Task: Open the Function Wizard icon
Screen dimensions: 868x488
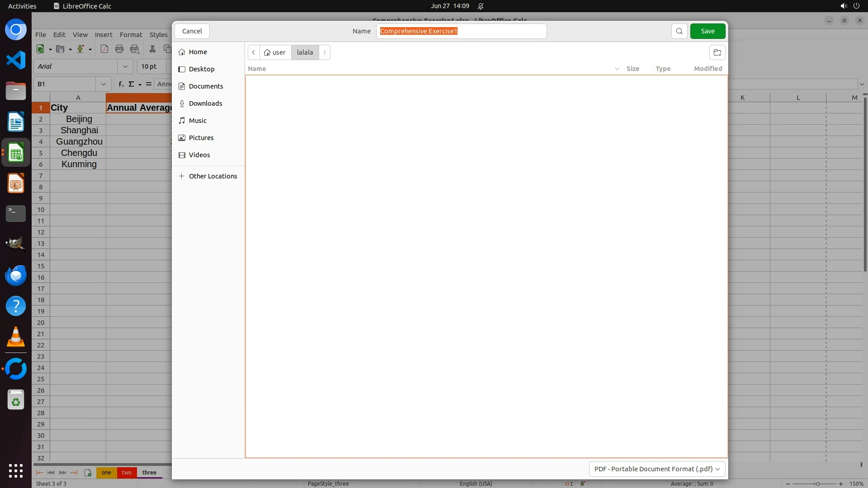Action: tap(121, 84)
